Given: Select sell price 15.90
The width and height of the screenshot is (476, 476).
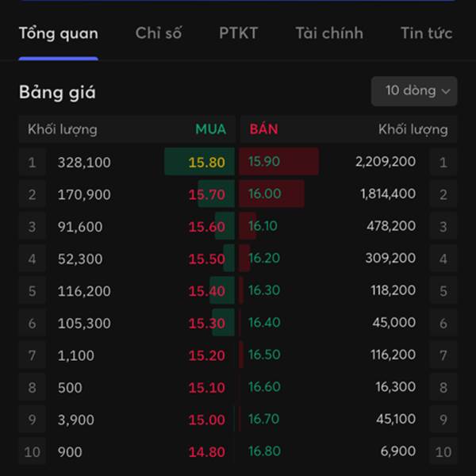Looking at the screenshot, I should (x=264, y=162).
